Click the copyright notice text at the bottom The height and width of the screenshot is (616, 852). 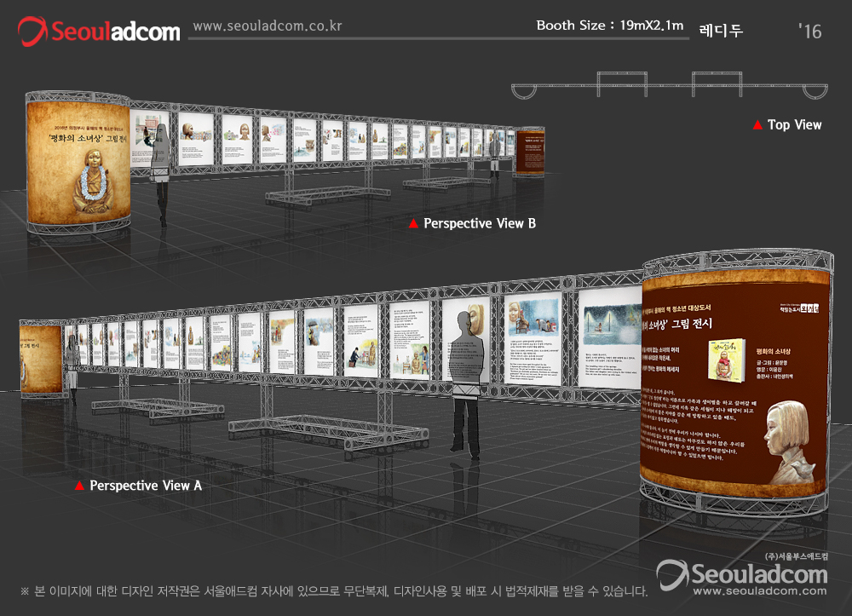(333, 590)
